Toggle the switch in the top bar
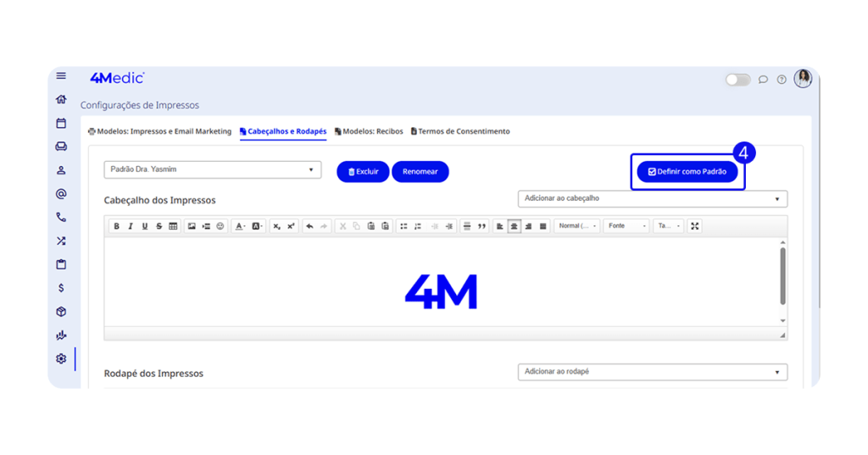868x455 pixels. tap(737, 80)
